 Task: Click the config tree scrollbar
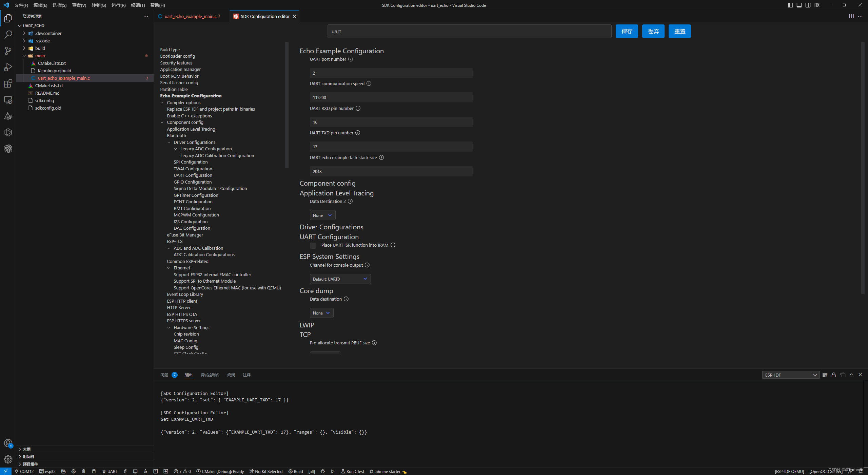pyautogui.click(x=287, y=105)
